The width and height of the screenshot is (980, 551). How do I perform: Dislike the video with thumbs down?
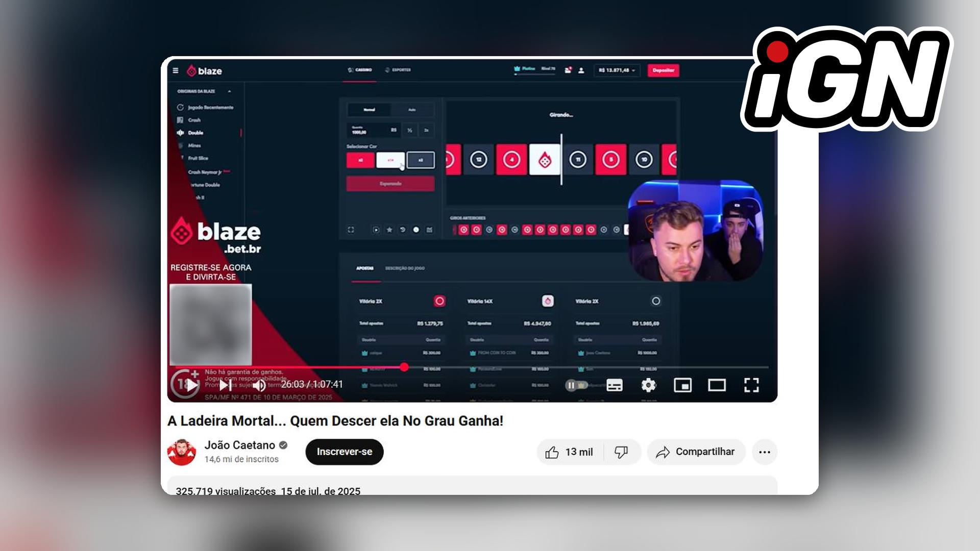coord(622,452)
